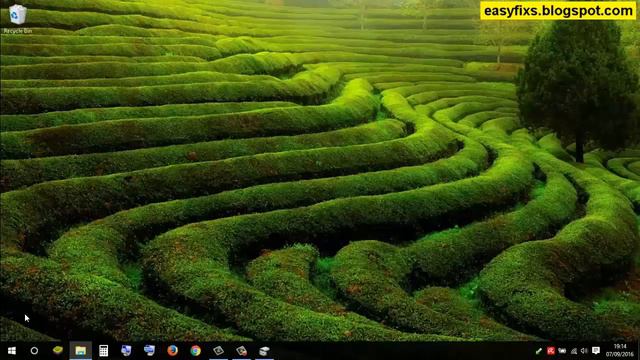Click the battery status tray icon
The height and width of the screenshot is (360, 640).
coord(562,351)
